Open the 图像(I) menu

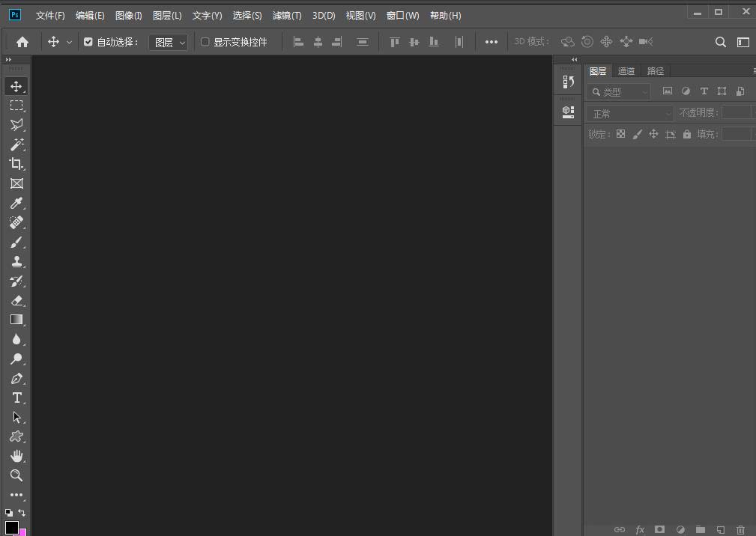coord(129,16)
